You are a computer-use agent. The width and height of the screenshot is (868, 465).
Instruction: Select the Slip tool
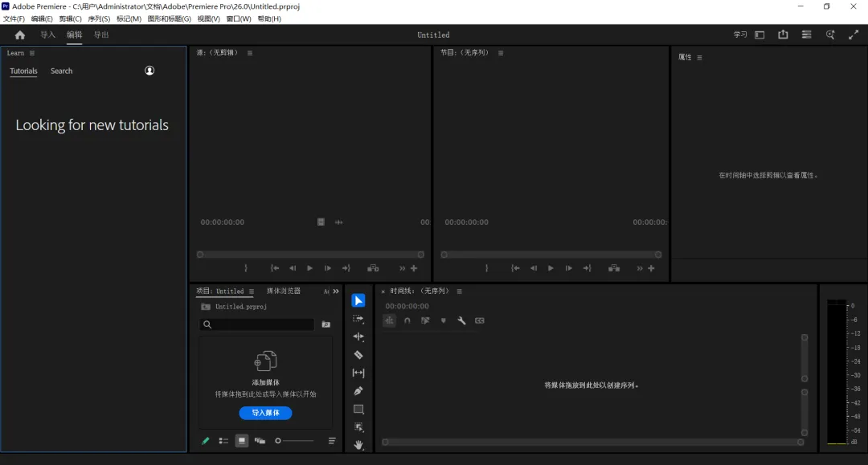[x=358, y=373]
